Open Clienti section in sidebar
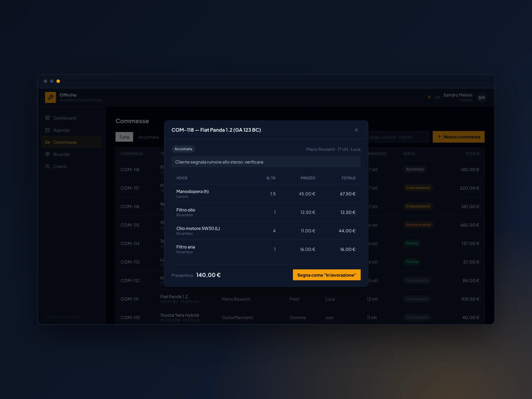Image resolution: width=532 pixels, height=399 pixels. coord(71,166)
